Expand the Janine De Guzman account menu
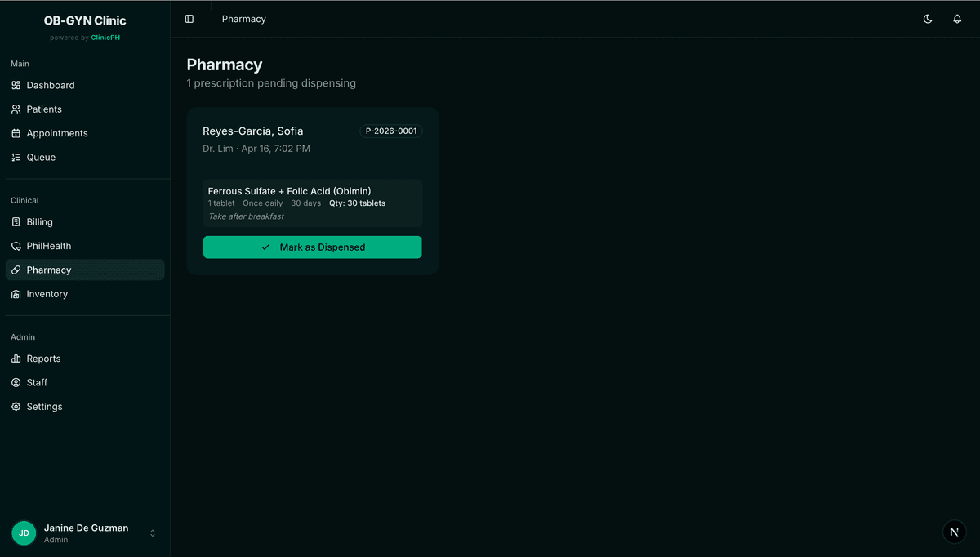The image size is (980, 557). coord(152,533)
